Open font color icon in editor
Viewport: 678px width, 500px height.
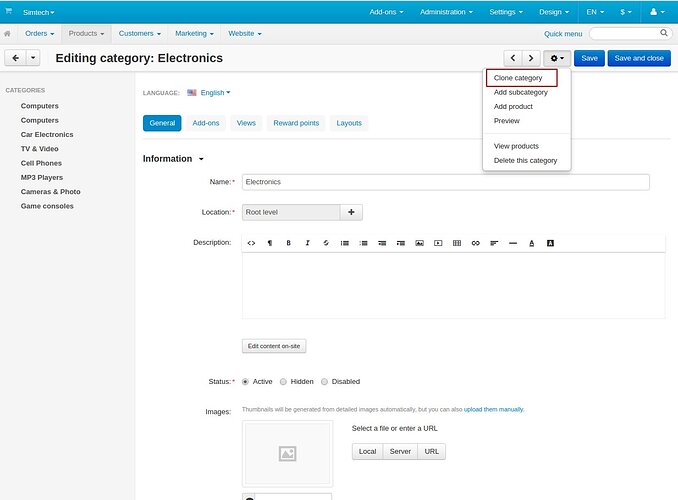coord(532,243)
